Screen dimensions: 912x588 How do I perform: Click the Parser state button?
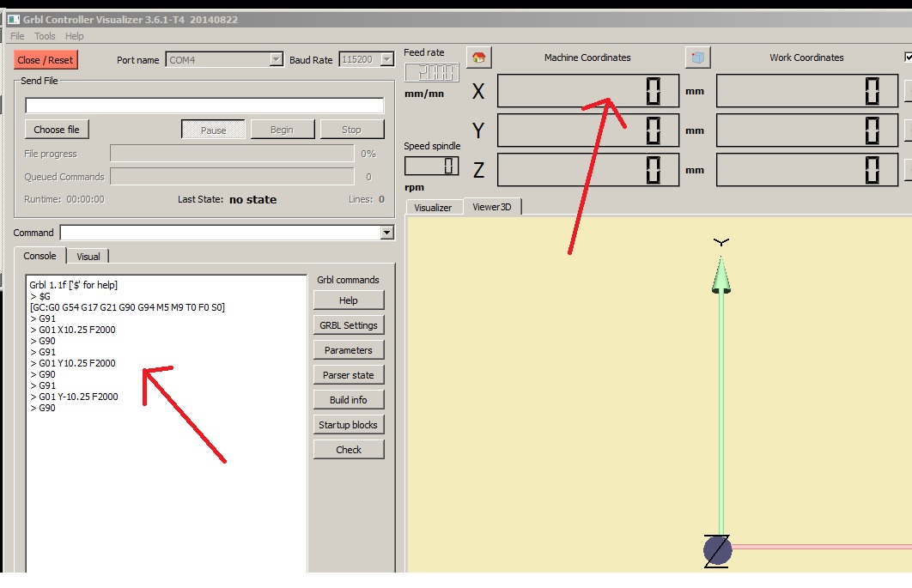[x=349, y=375]
